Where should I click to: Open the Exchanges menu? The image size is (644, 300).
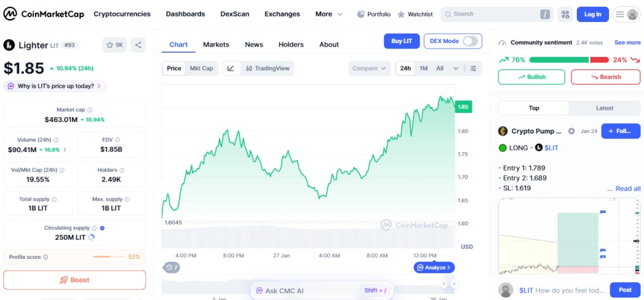coord(282,14)
